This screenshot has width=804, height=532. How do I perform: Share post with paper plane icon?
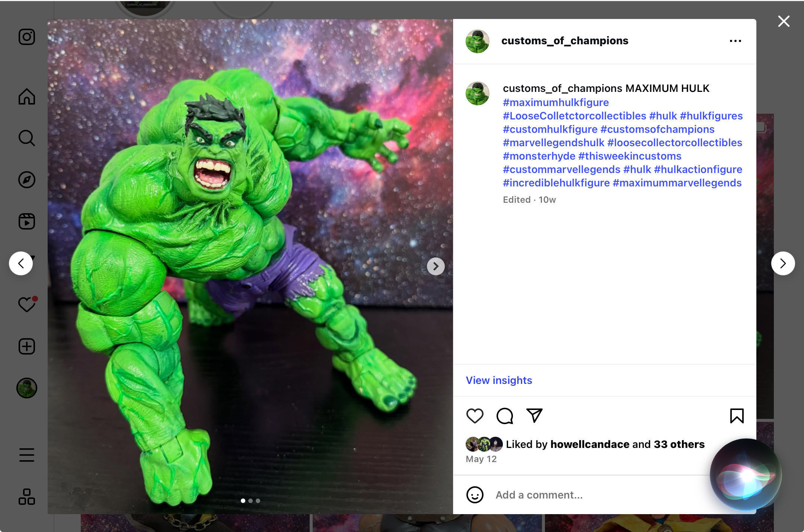pos(535,416)
